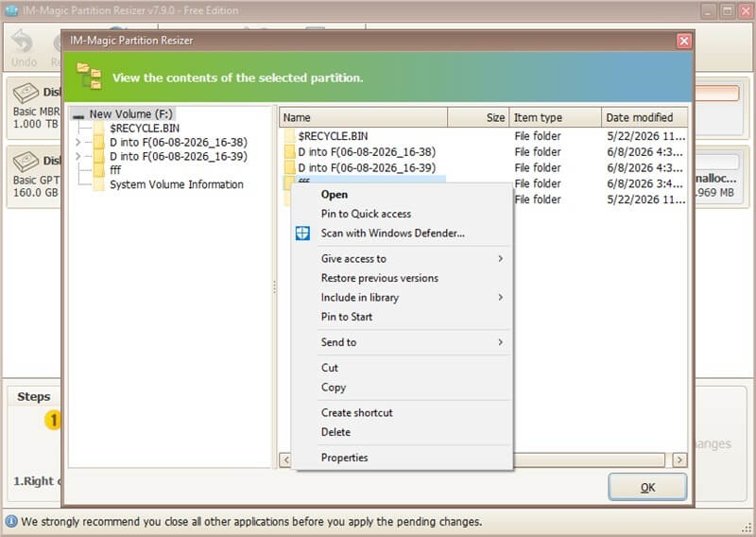
Task: Select Restore previous versions
Action: tap(403, 278)
